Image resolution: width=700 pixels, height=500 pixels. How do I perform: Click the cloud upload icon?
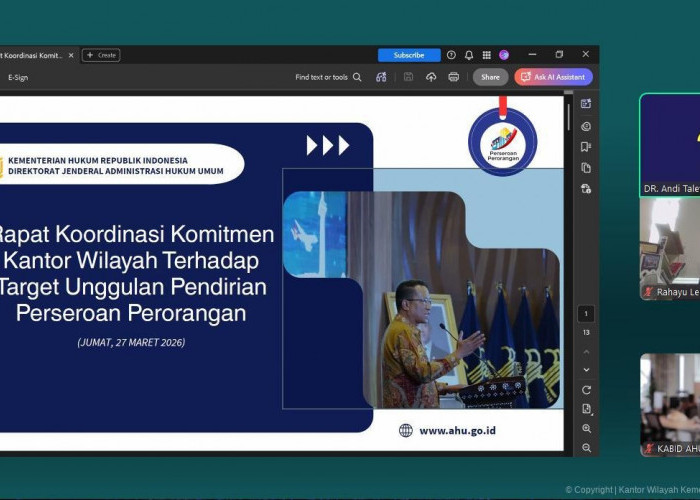point(431,77)
